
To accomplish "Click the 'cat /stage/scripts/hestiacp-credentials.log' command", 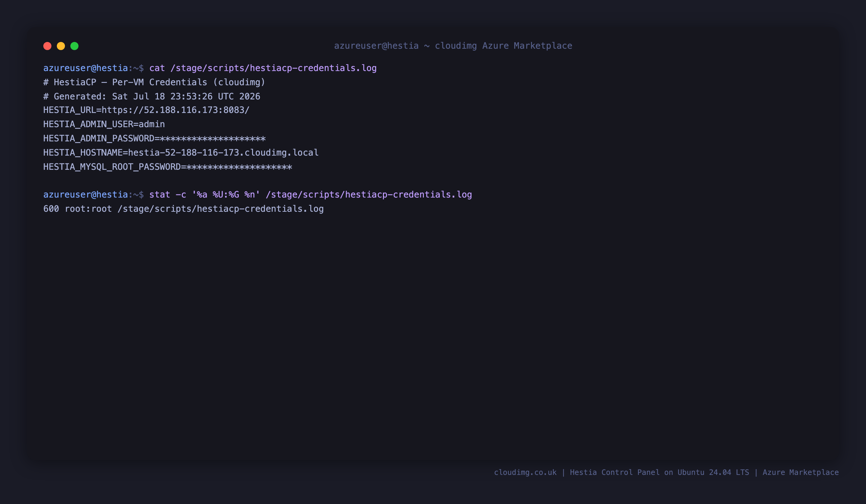I will pos(263,68).
